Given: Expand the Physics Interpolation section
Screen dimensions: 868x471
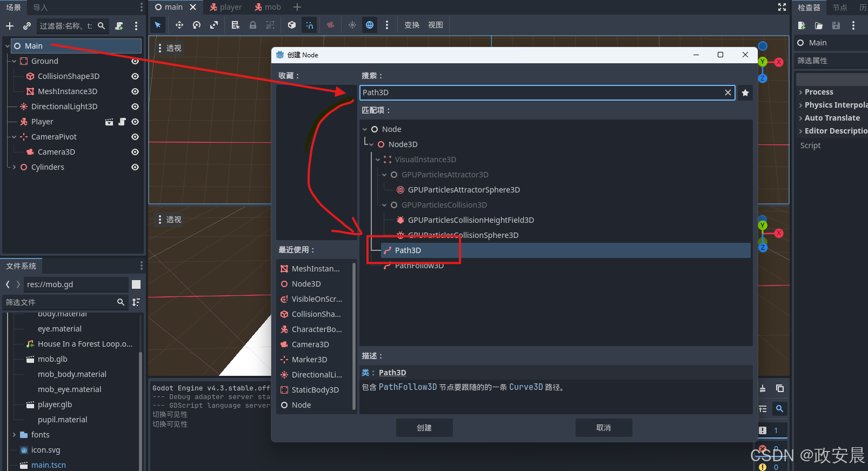Looking at the screenshot, I should 800,105.
